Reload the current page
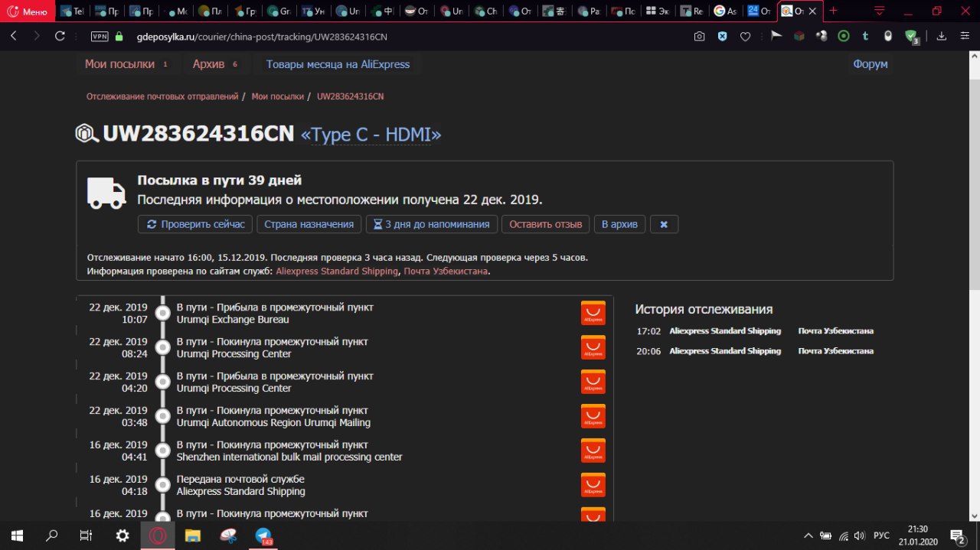Image resolution: width=980 pixels, height=550 pixels. pyautogui.click(x=60, y=36)
